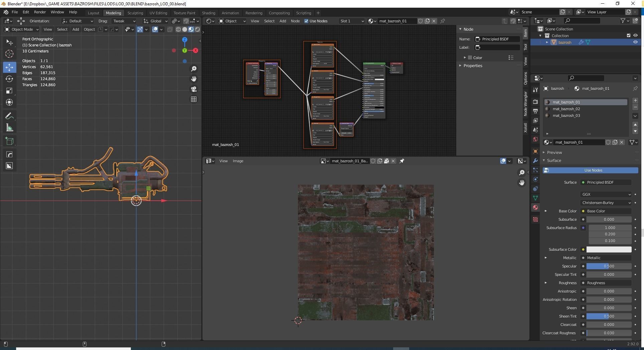Viewport: 644px width, 350px height.
Task: Open the Modifier properties wrench tab
Action: pyautogui.click(x=535, y=161)
